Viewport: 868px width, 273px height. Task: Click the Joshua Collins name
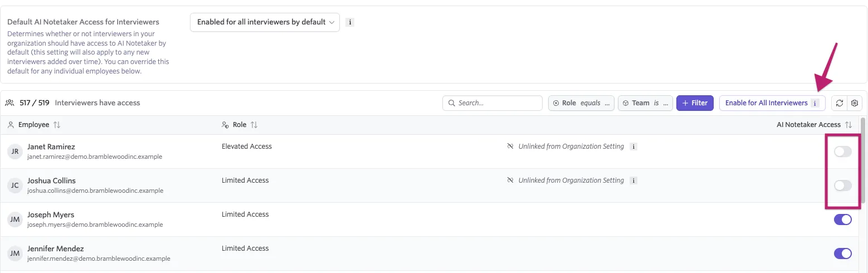[x=51, y=181]
